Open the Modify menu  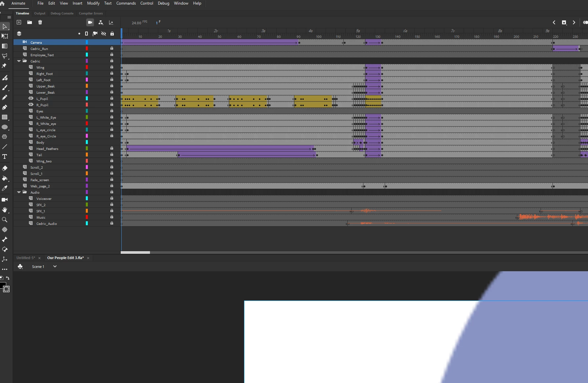click(x=93, y=3)
